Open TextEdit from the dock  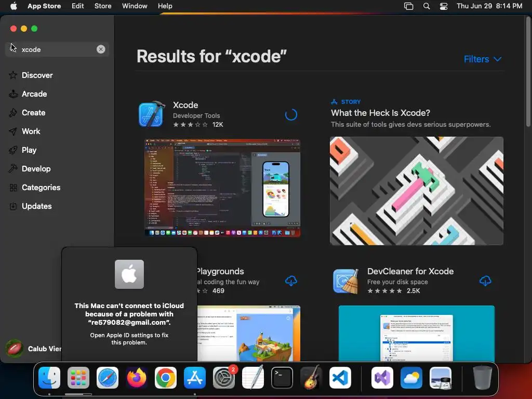pyautogui.click(x=253, y=378)
